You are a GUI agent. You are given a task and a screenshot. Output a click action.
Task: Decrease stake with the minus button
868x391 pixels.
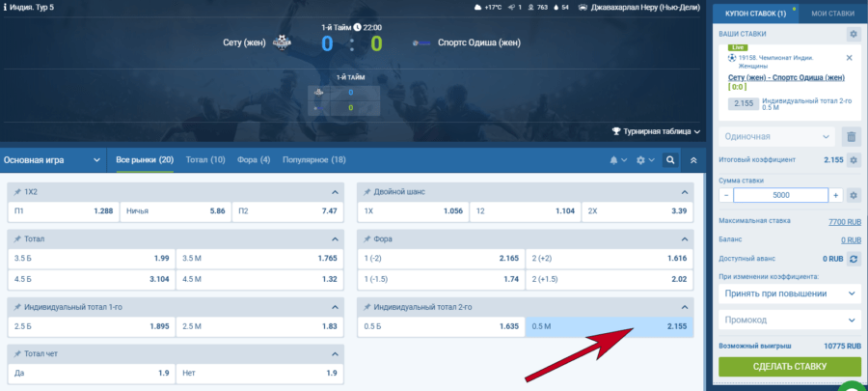click(725, 195)
